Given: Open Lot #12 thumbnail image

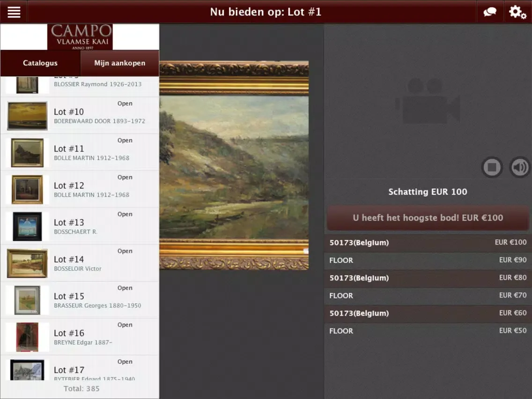Looking at the screenshot, I should click(27, 189).
